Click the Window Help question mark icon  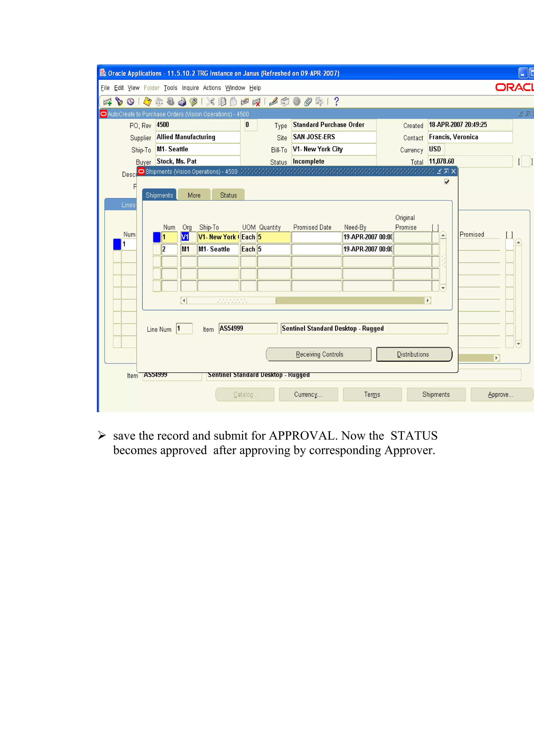336,102
